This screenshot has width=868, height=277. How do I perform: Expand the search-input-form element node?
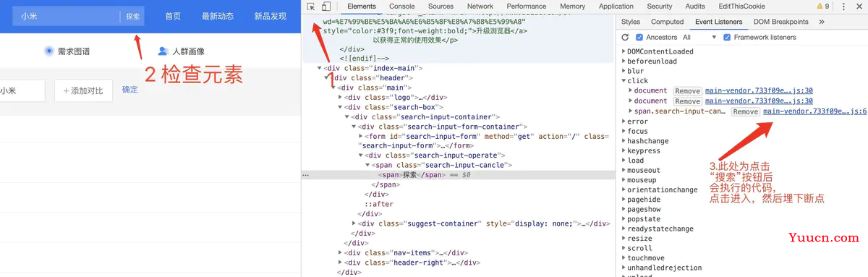pos(361,136)
